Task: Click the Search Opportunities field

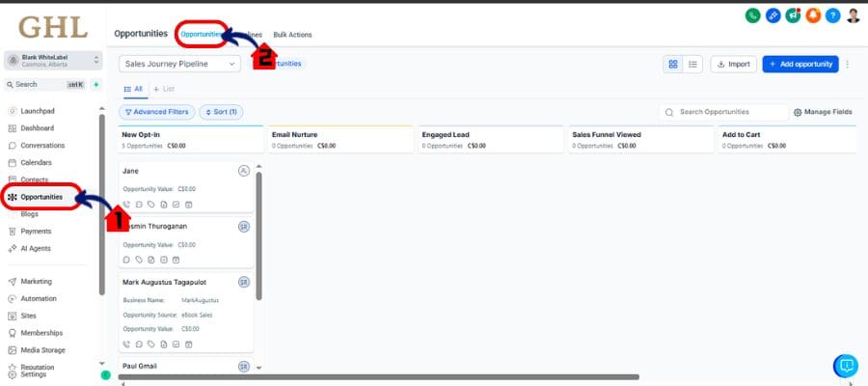Action: 723,113
